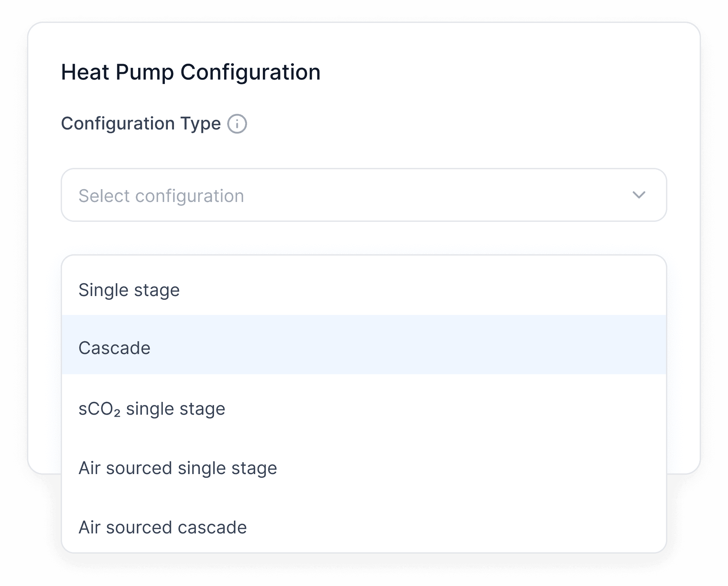
Task: Collapse the dropdown using the chevron arrow
Action: 639,195
